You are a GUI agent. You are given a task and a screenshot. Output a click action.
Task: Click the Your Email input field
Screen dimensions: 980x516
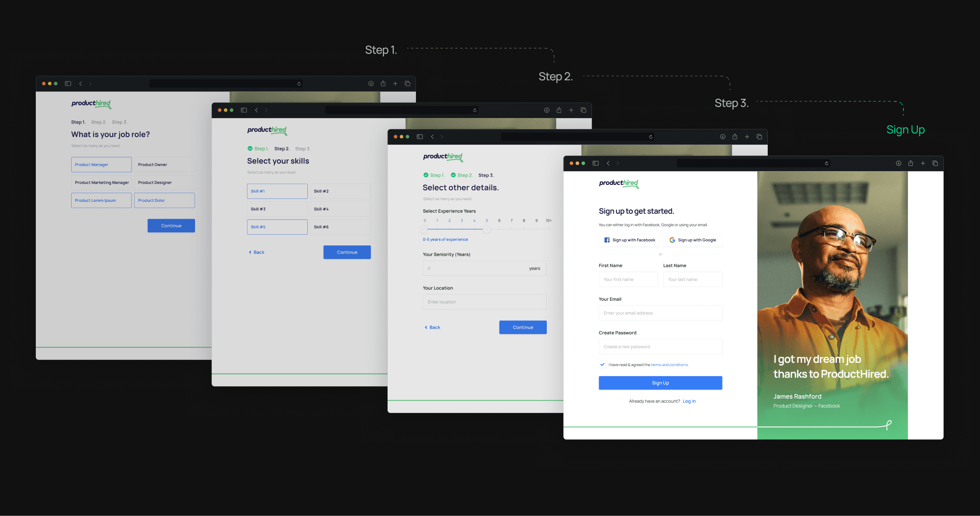(660, 313)
